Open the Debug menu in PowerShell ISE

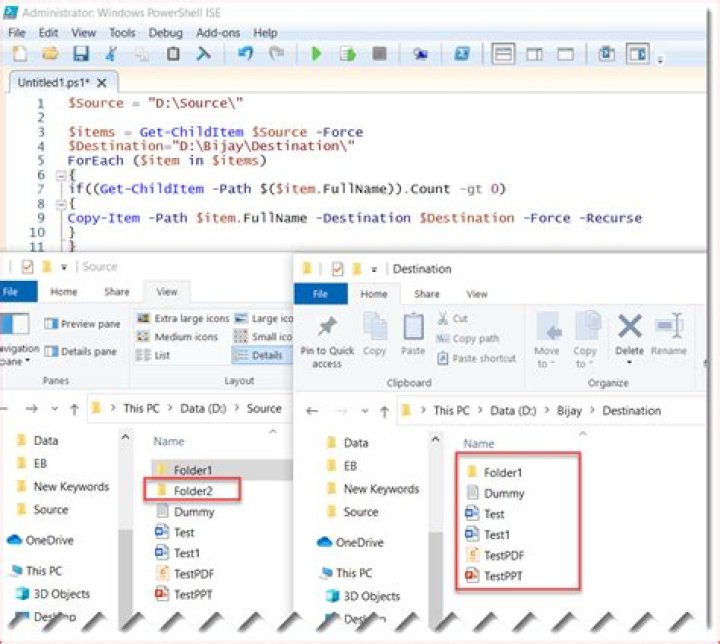click(x=165, y=33)
